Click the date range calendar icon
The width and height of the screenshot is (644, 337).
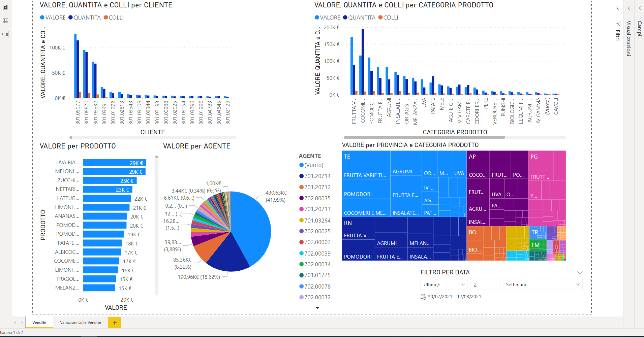(423, 297)
